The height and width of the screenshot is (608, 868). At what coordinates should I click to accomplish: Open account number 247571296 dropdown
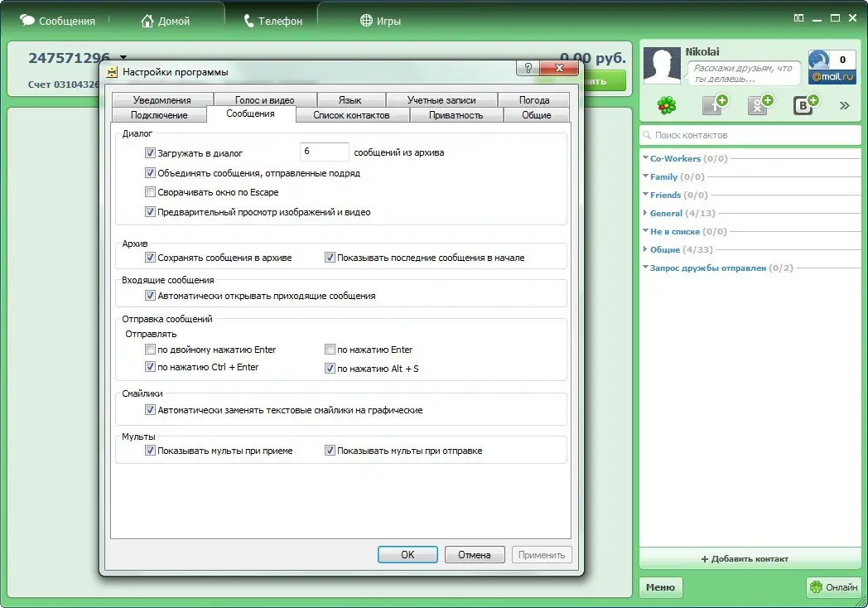(x=123, y=57)
